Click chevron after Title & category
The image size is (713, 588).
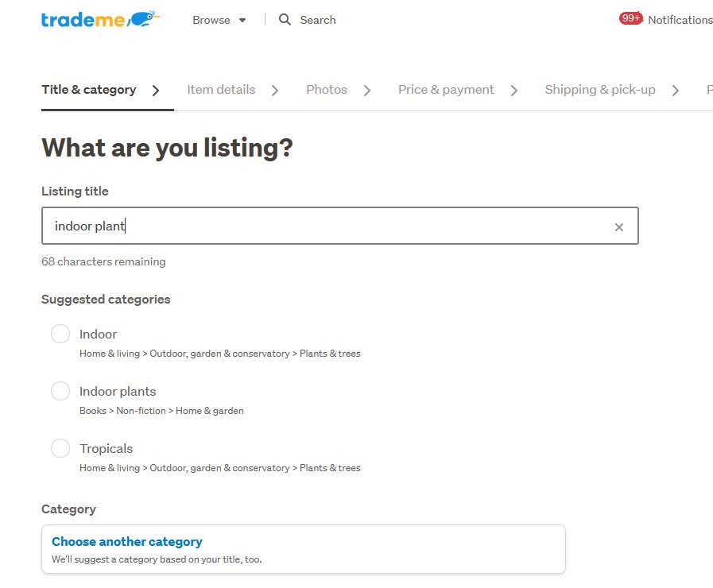pos(156,91)
